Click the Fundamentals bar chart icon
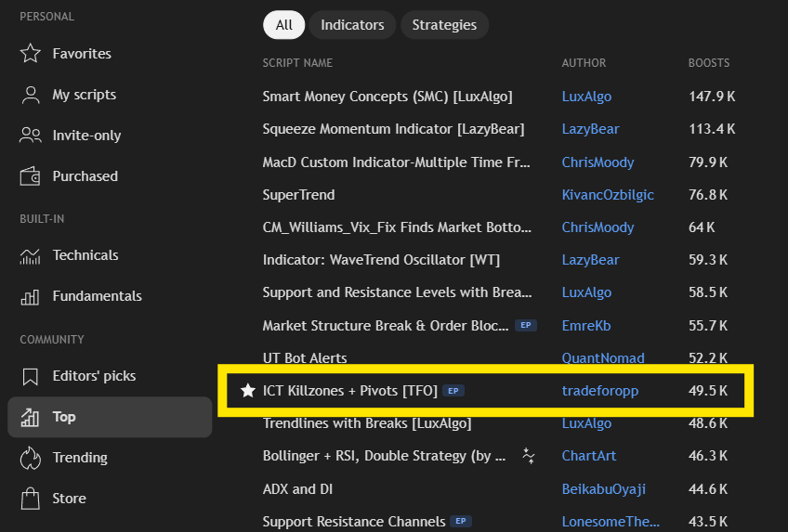Image resolution: width=788 pixels, height=532 pixels. click(x=30, y=296)
